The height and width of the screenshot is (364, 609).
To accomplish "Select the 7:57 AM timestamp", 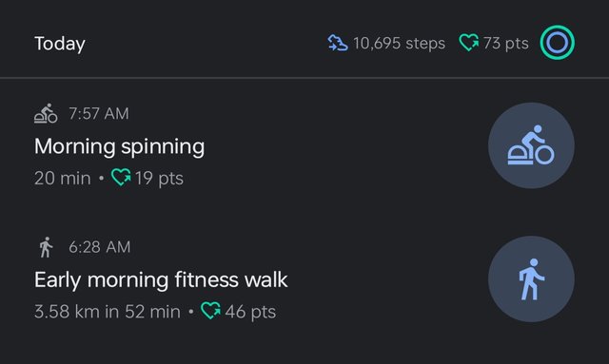I will click(x=99, y=114).
